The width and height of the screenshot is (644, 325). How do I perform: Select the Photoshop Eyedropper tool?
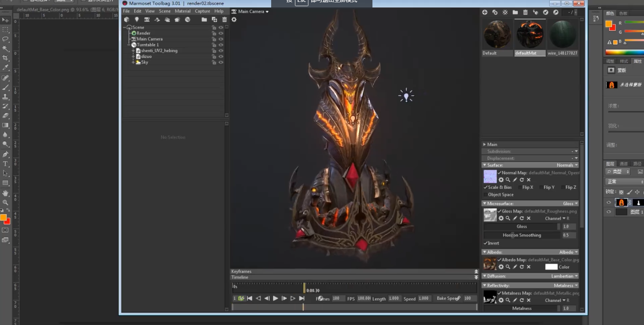coord(5,68)
